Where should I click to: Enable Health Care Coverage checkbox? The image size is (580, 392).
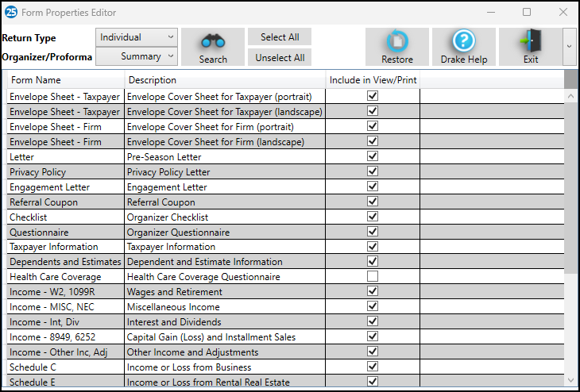pyautogui.click(x=373, y=277)
